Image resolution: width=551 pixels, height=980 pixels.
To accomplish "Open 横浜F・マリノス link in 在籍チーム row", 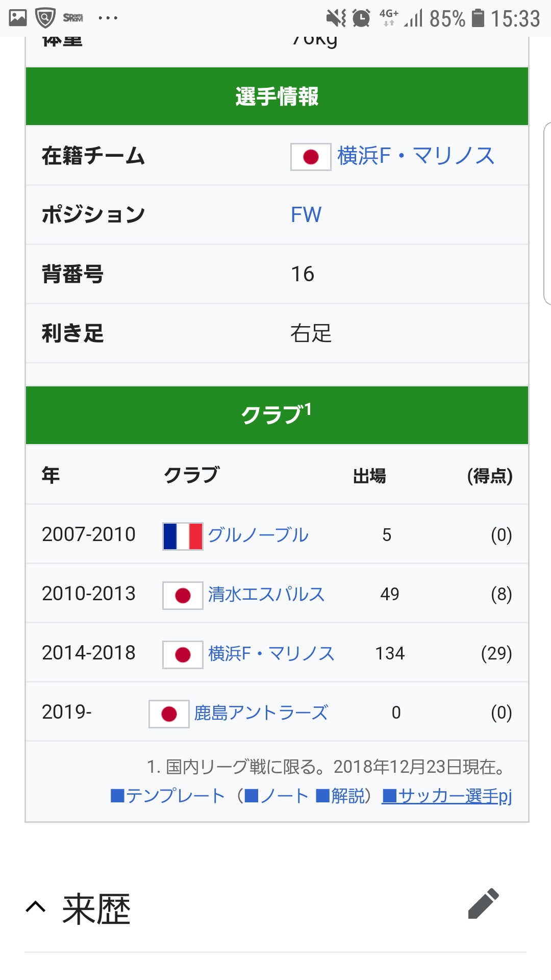I will pyautogui.click(x=416, y=156).
